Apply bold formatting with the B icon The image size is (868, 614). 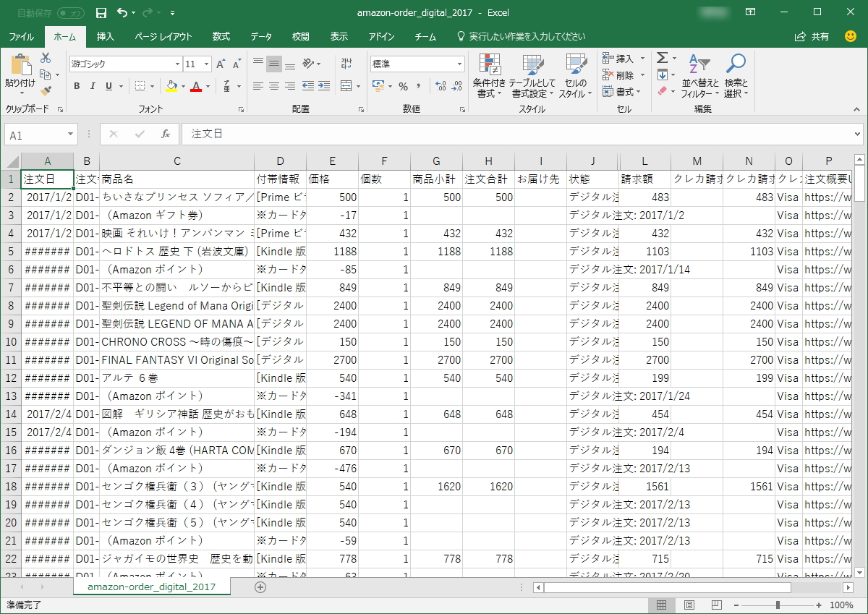pos(77,86)
